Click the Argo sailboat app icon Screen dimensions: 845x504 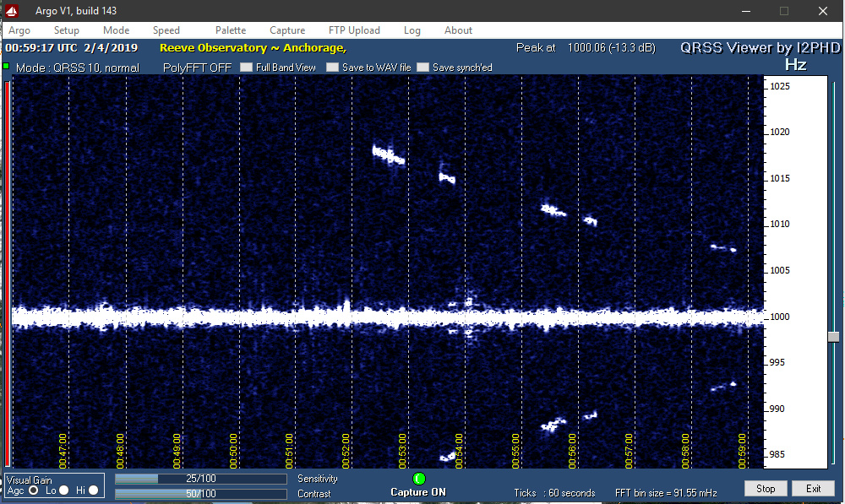coord(12,11)
